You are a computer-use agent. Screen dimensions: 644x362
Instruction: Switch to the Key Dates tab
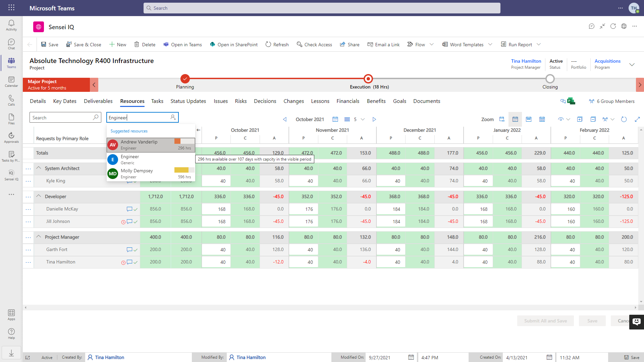(x=65, y=101)
